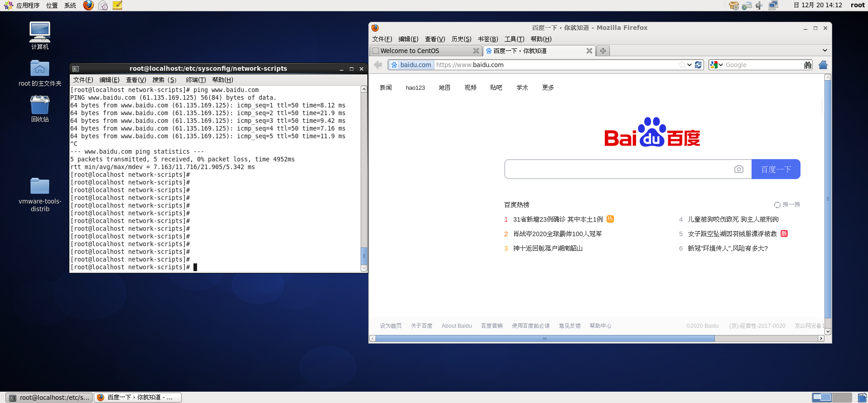Viewport: 868px width, 403px height.
Task: Click the Baidu logo
Action: [x=652, y=132]
